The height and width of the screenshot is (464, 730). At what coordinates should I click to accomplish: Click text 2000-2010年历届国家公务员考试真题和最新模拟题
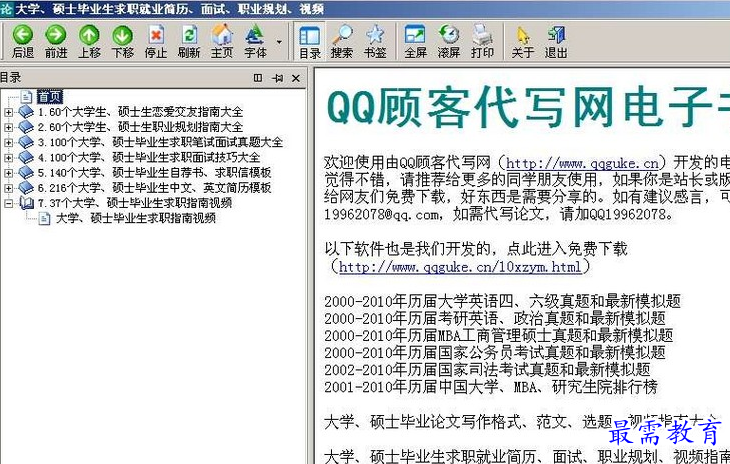click(495, 353)
